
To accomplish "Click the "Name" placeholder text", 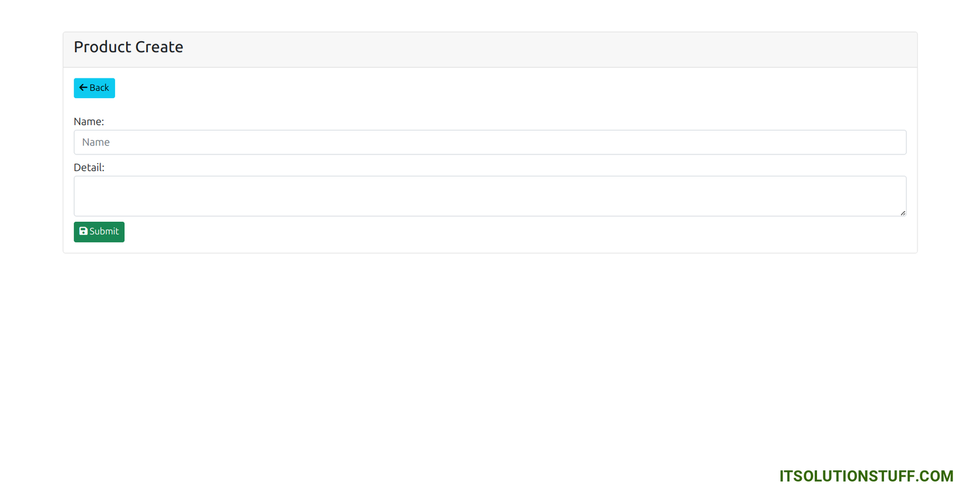I will click(x=96, y=142).
